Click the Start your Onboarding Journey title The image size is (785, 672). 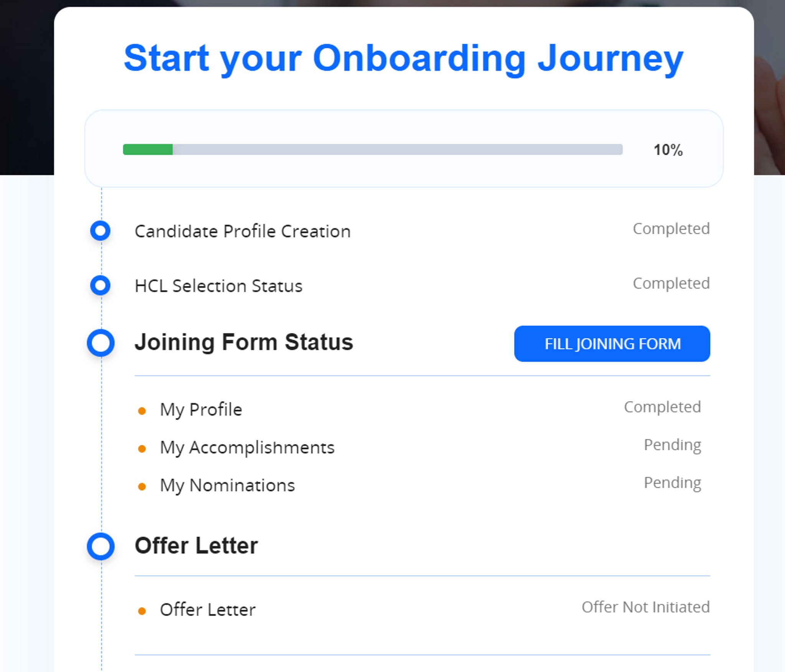click(404, 59)
